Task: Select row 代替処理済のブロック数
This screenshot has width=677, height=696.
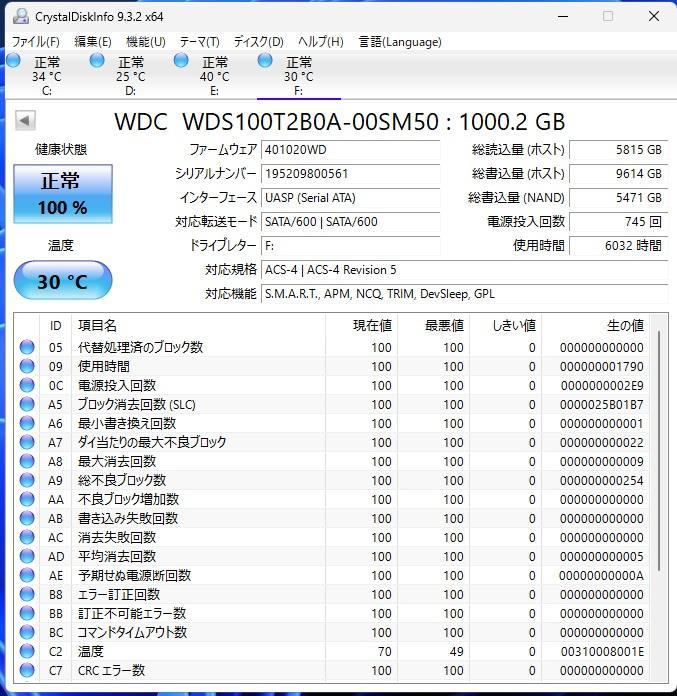Action: coord(332,347)
